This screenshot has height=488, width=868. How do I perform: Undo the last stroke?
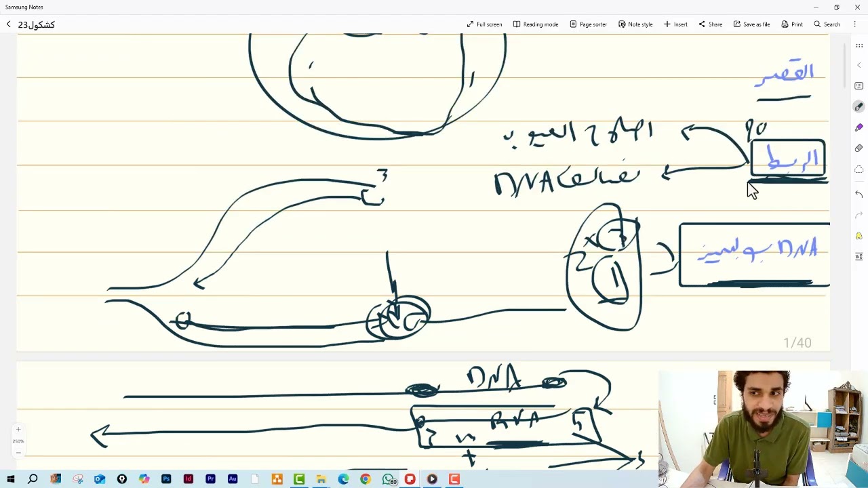click(859, 195)
